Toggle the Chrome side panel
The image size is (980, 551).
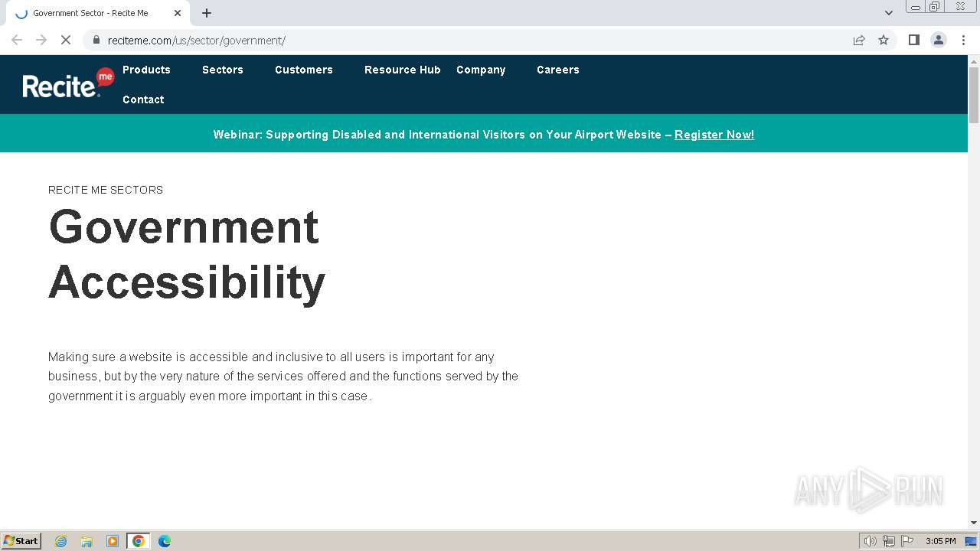(x=913, y=40)
